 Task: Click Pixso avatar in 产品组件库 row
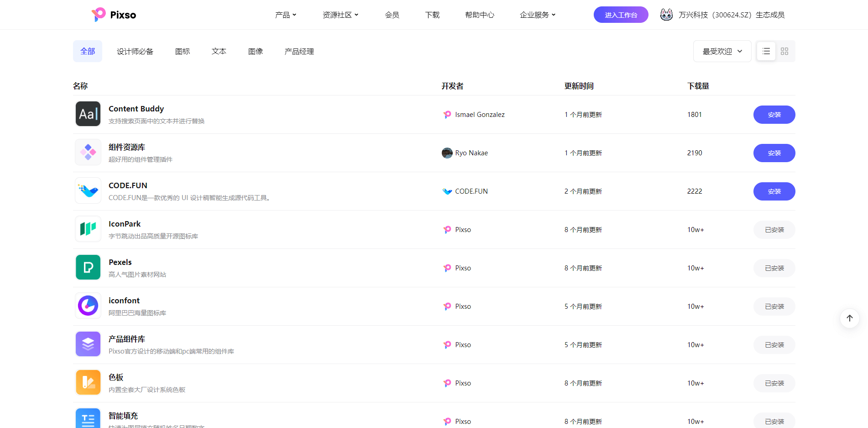tap(447, 345)
